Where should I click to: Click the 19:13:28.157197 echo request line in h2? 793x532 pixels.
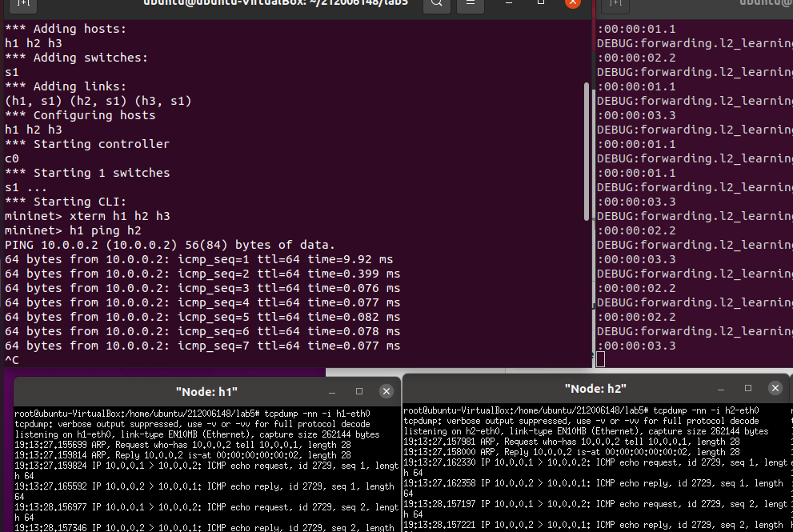tap(595, 509)
